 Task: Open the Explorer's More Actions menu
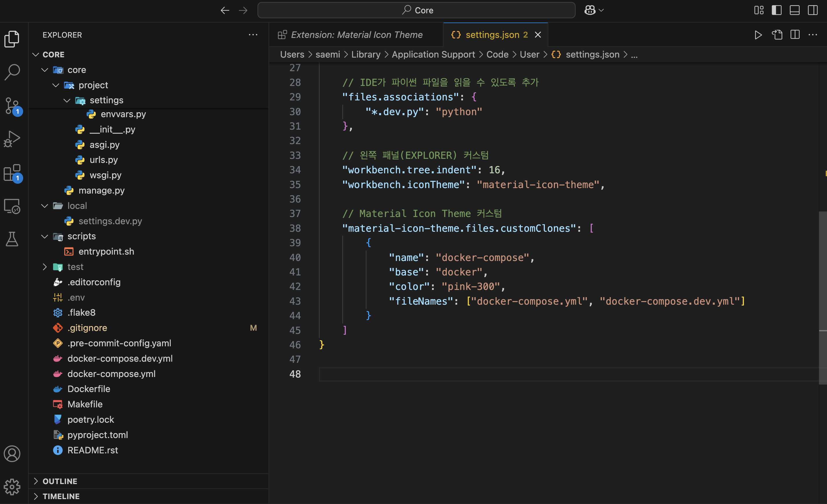253,34
